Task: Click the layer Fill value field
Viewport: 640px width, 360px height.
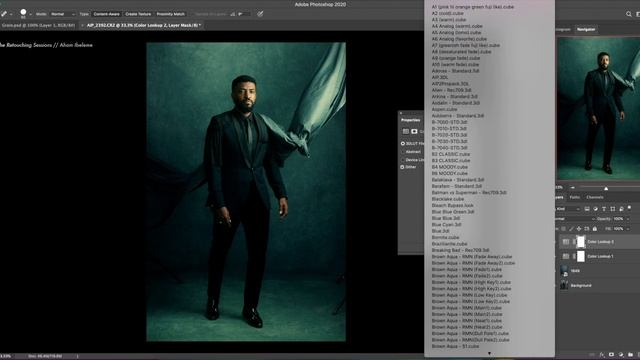Action: coord(618,229)
